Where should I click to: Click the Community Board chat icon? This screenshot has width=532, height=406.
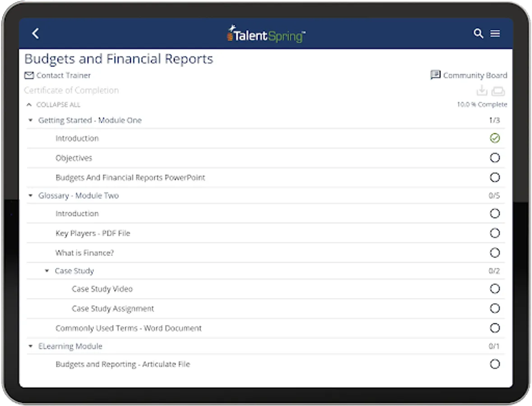[435, 75]
